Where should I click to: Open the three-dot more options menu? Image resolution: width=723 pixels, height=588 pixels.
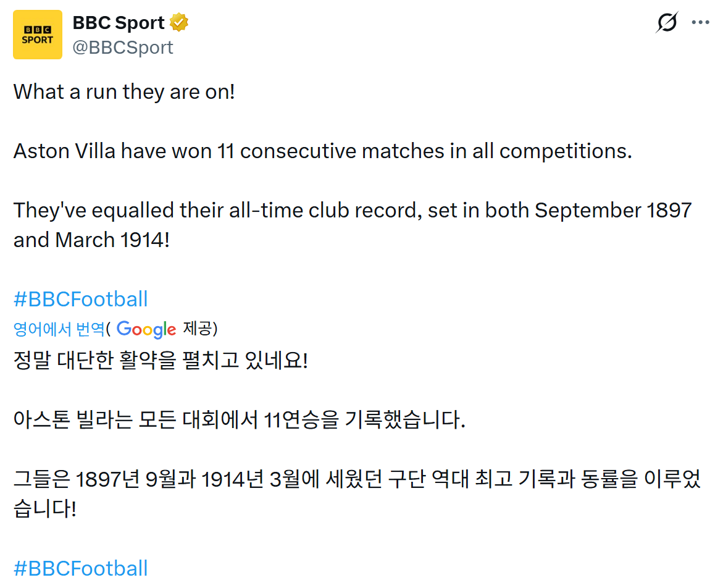(x=700, y=23)
